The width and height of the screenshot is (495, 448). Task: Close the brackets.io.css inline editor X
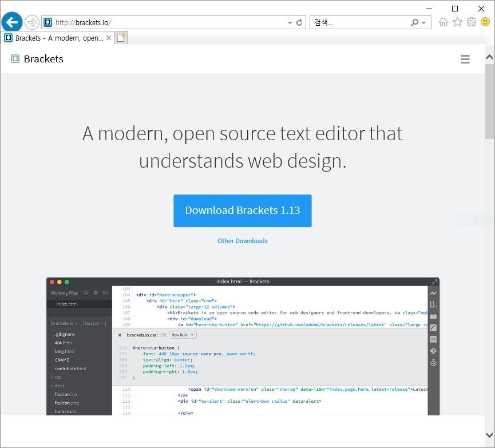coord(120,335)
